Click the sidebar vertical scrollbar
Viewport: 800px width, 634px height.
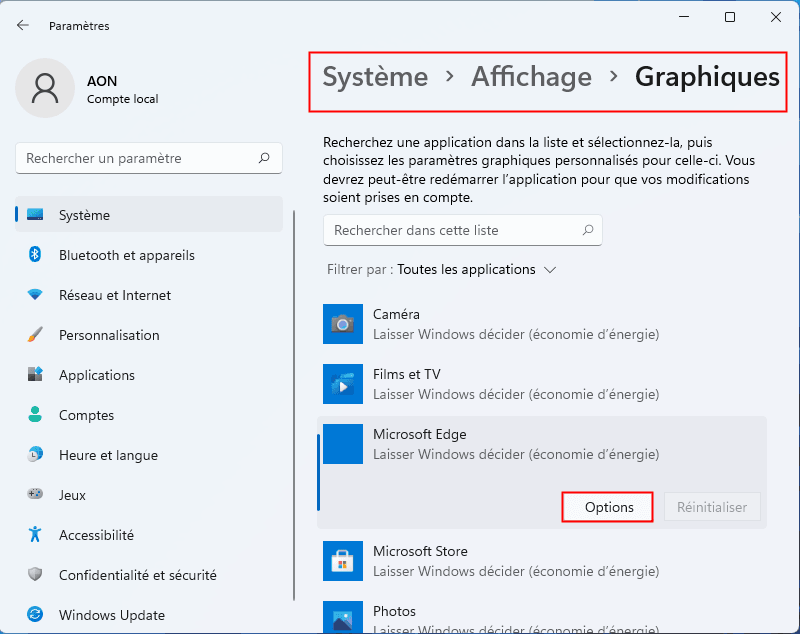pos(294,400)
